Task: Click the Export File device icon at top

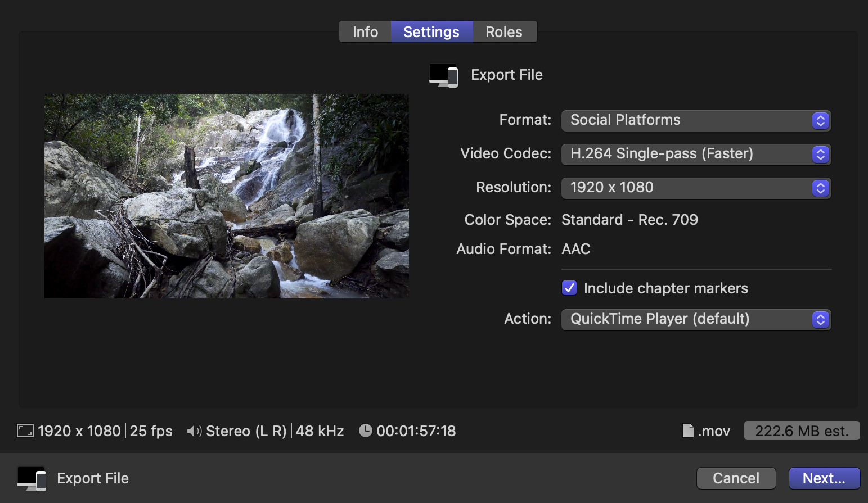Action: 443,75
